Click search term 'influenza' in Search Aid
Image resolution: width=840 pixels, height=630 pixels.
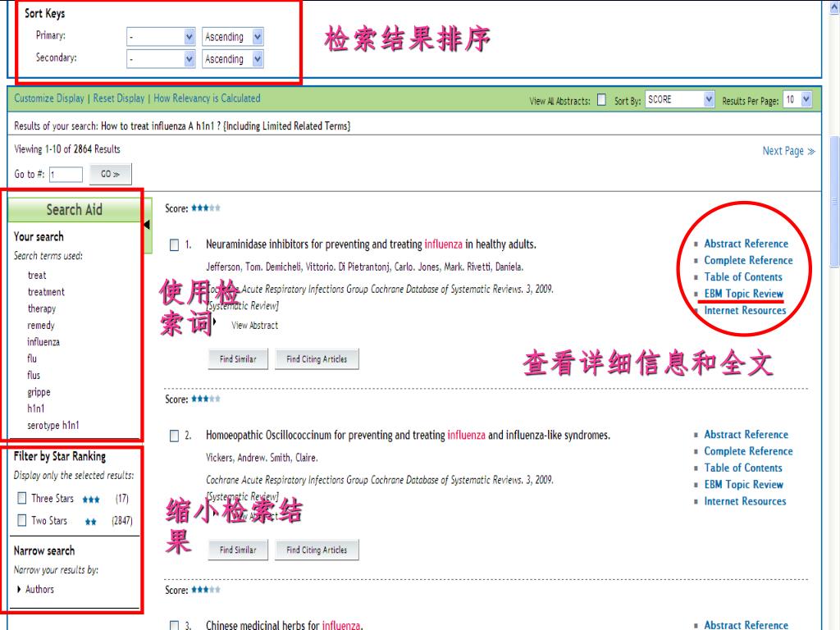click(43, 342)
